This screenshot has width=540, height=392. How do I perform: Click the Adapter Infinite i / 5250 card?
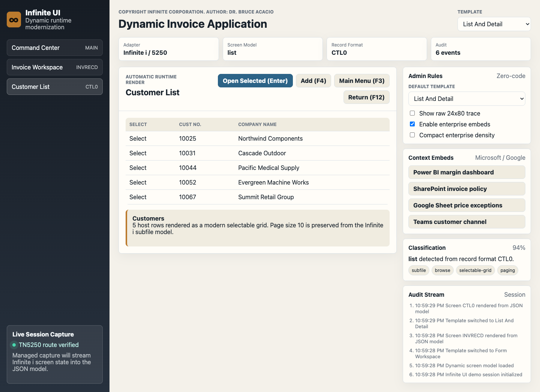(x=168, y=49)
